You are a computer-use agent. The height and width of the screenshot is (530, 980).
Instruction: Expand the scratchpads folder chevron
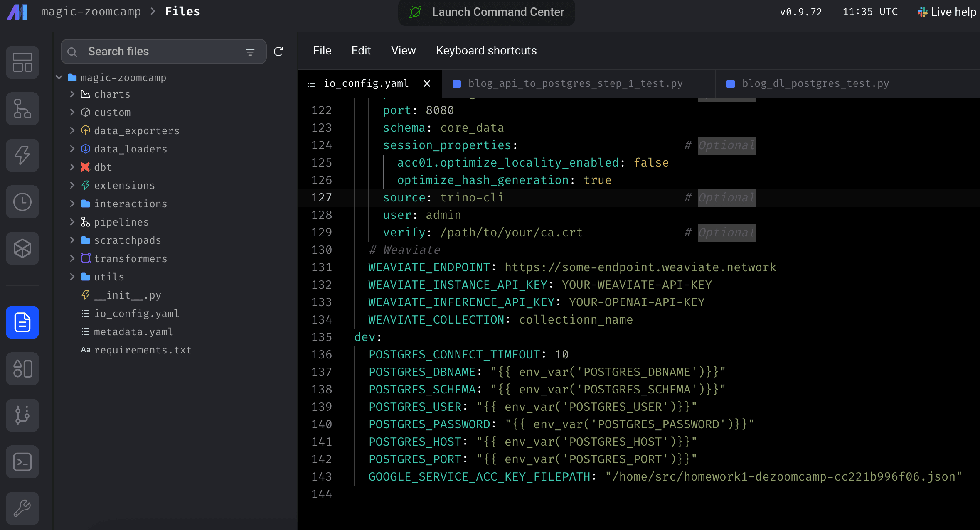click(72, 240)
